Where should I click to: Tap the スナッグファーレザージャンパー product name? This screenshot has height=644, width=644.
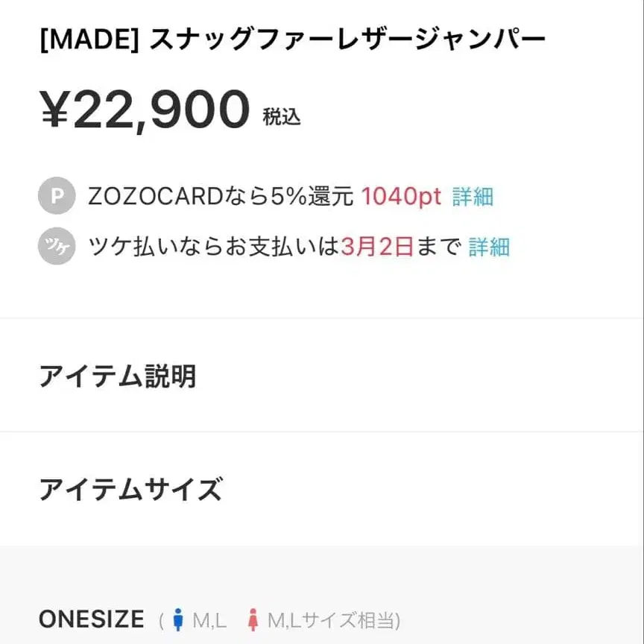(x=347, y=40)
